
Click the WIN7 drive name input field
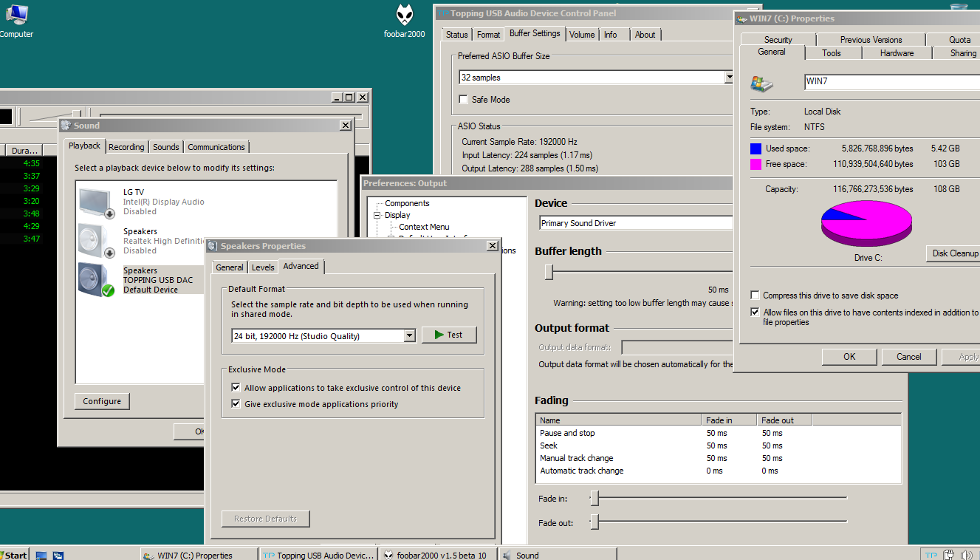coord(891,81)
